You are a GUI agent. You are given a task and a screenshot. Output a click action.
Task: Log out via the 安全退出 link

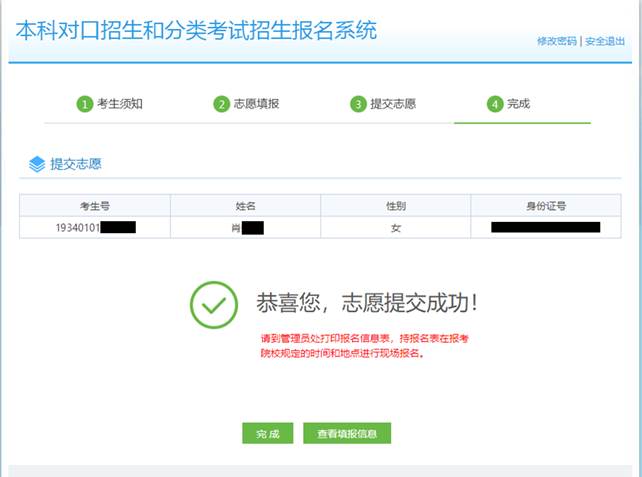[x=605, y=41]
